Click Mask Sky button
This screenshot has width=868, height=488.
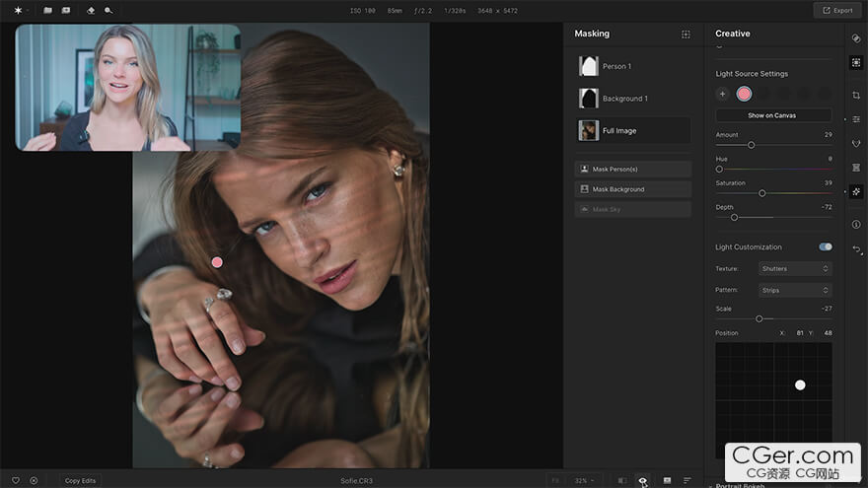[632, 209]
